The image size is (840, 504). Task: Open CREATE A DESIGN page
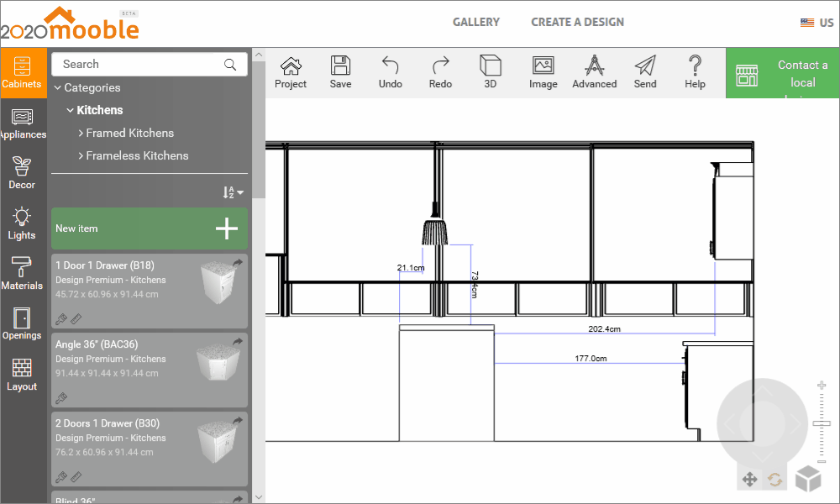coord(578,22)
